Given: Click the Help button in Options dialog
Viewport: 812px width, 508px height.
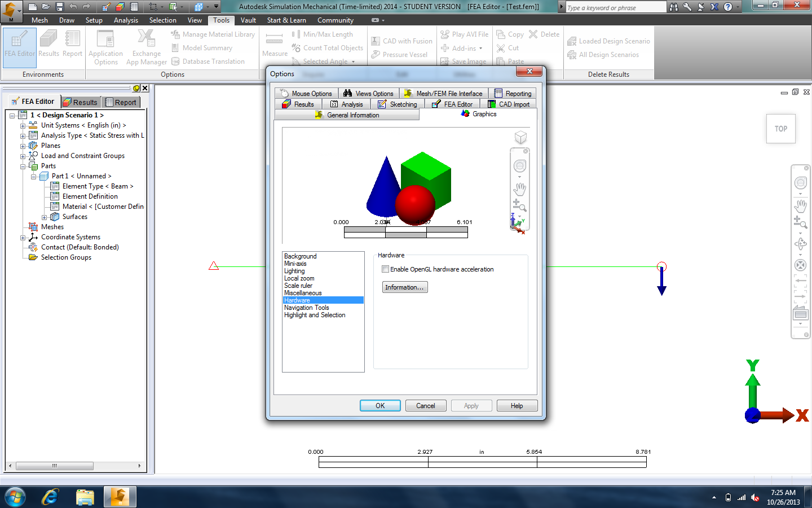Looking at the screenshot, I should point(517,406).
